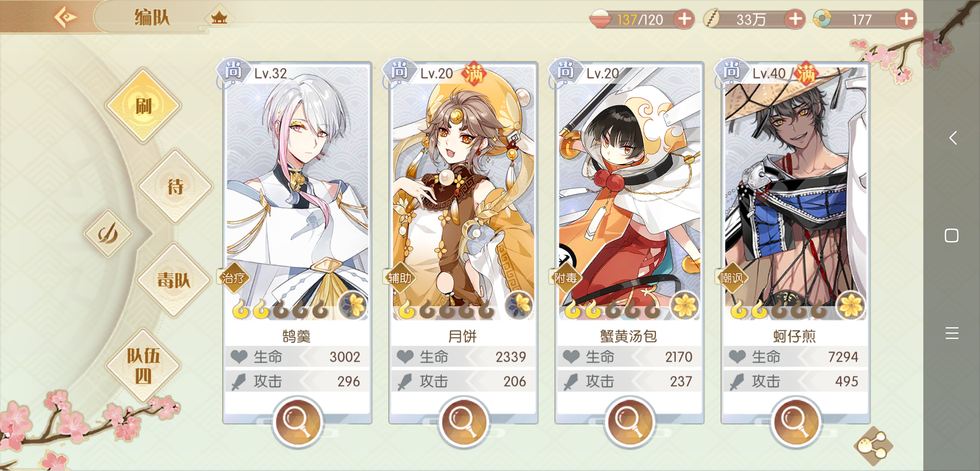Select the 蚵仔煎 character card
The width and height of the screenshot is (980, 471).
(x=796, y=242)
